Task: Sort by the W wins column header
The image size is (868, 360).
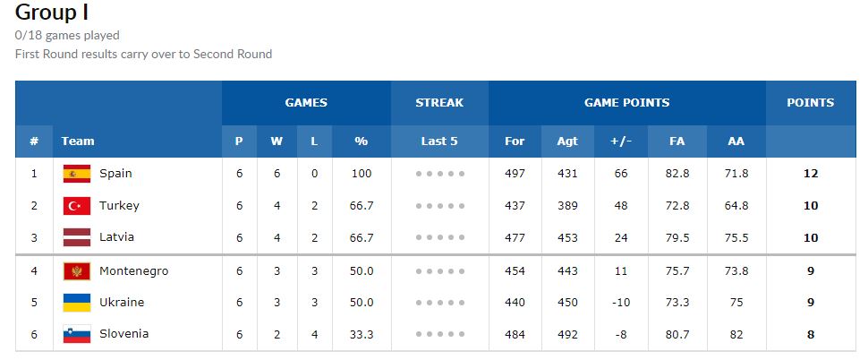Action: click(x=277, y=141)
